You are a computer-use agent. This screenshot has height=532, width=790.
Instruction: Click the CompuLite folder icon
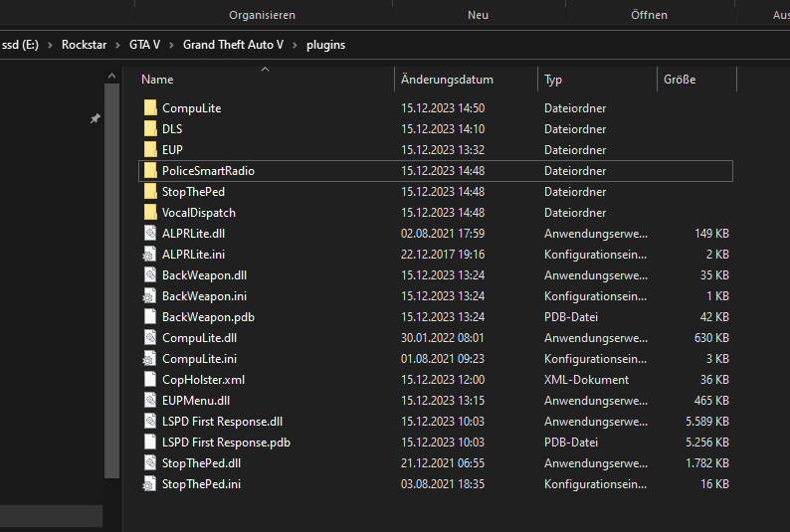pyautogui.click(x=150, y=107)
